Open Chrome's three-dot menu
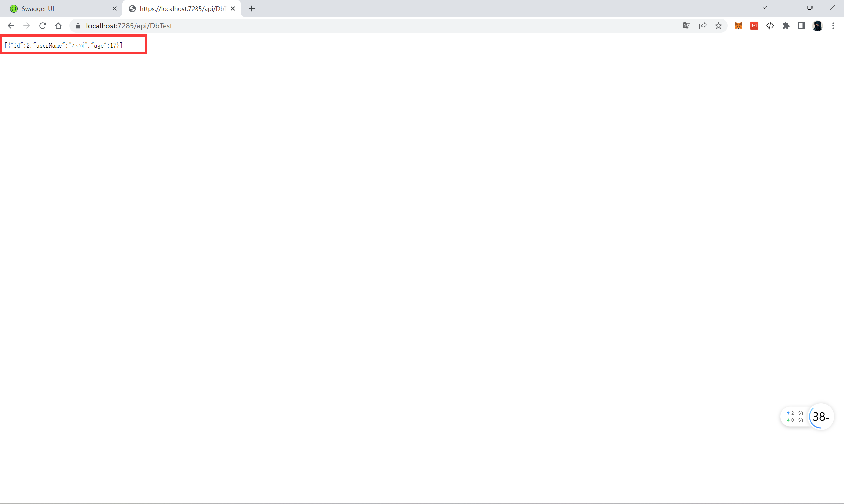Viewport: 844px width, 504px height. (x=833, y=25)
